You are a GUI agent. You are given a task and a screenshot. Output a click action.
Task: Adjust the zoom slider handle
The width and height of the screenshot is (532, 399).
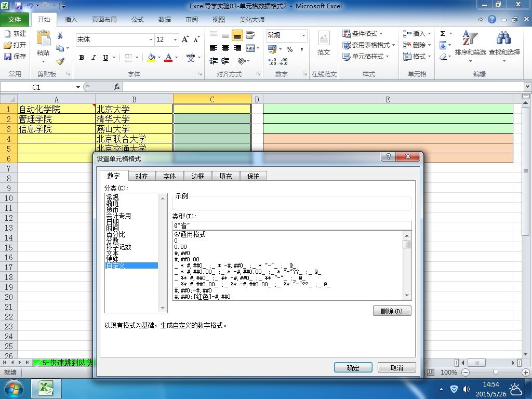click(x=496, y=372)
